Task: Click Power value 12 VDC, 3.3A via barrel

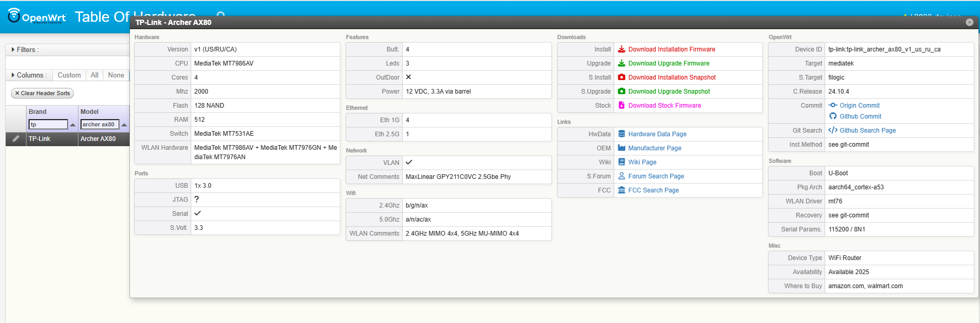Action: pos(439,92)
